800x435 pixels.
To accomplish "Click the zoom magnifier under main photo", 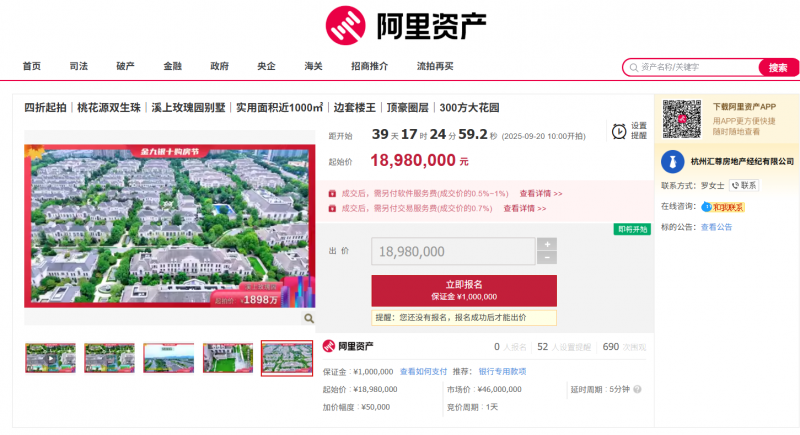I will point(309,318).
